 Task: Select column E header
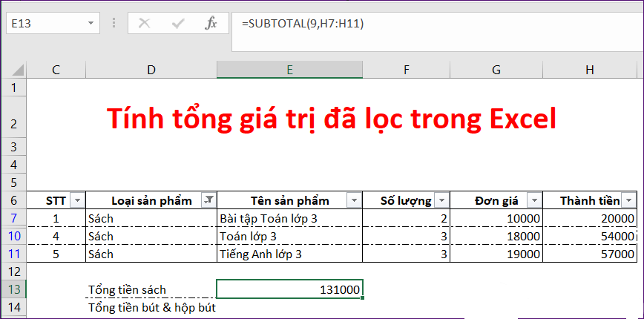[289, 69]
